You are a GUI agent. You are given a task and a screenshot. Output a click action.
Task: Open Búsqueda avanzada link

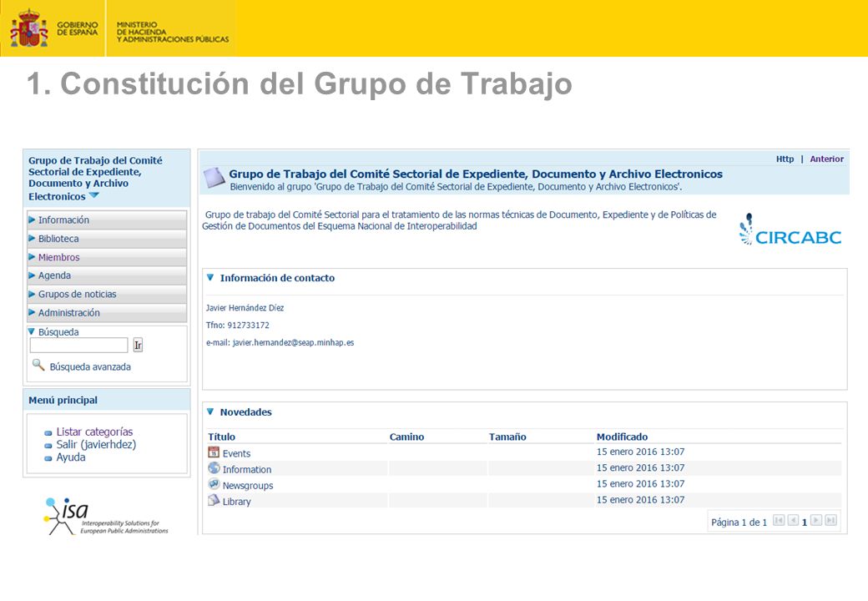pyautogui.click(x=90, y=366)
